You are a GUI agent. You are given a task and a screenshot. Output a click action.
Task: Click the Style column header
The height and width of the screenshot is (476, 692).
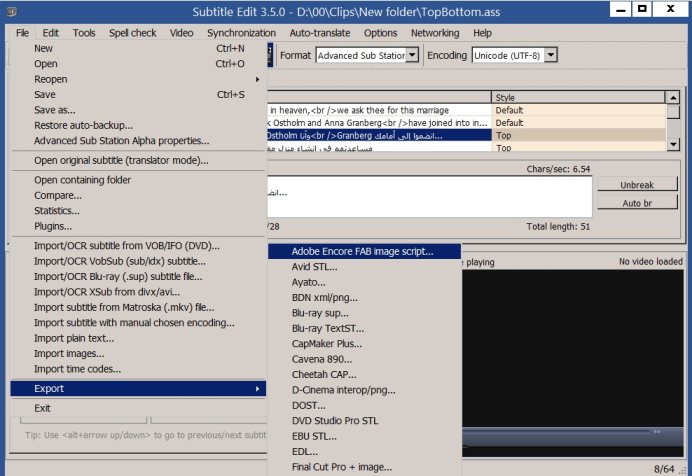578,97
